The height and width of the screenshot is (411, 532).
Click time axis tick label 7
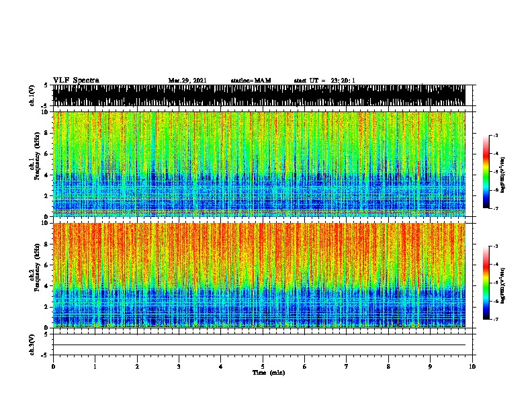(x=347, y=367)
